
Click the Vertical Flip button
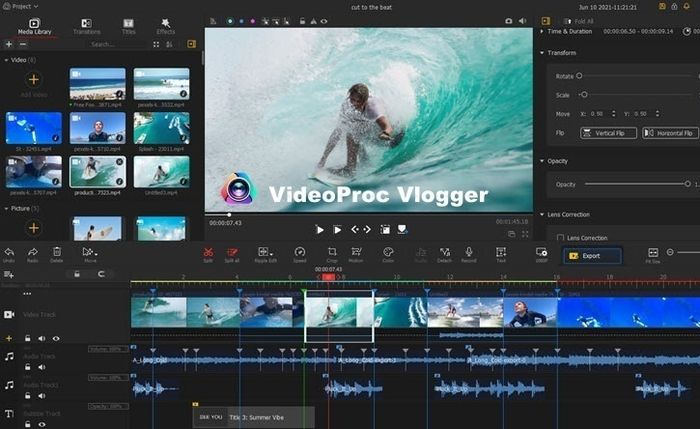click(608, 133)
